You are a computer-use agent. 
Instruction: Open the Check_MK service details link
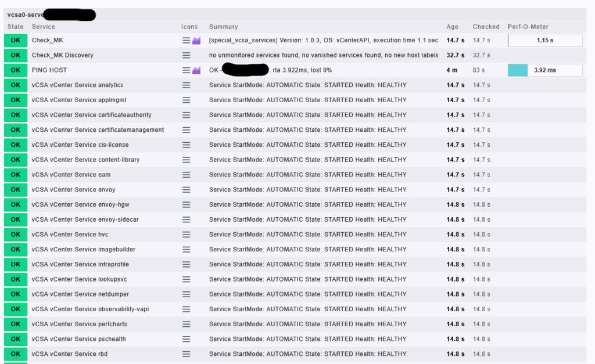48,40
